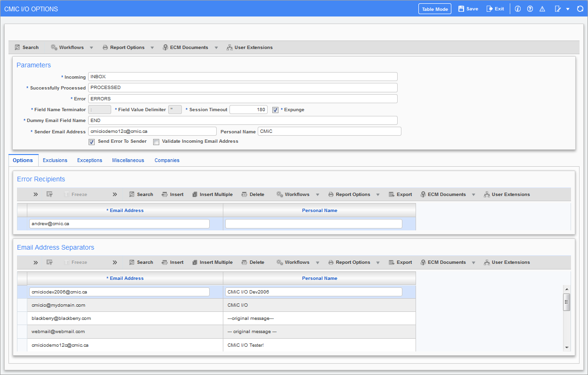Expand Report Options arrow in Error Recipients toolbar
588x375 pixels.
click(x=378, y=195)
